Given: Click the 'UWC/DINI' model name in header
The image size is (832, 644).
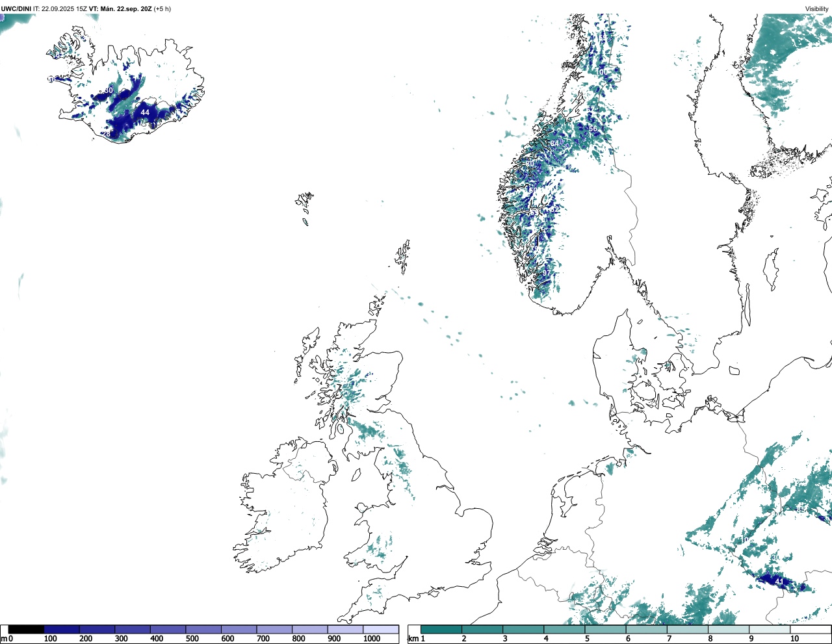Looking at the screenshot, I should [x=16, y=9].
